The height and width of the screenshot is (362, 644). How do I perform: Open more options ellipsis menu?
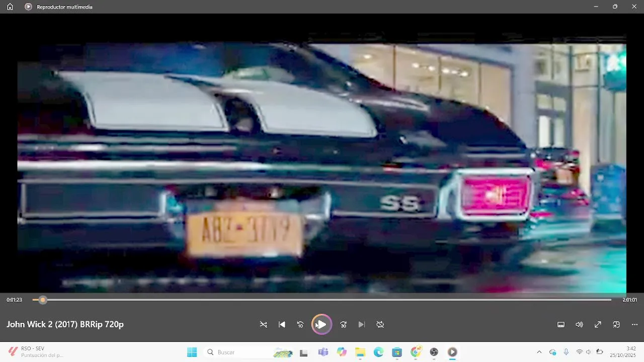point(634,325)
